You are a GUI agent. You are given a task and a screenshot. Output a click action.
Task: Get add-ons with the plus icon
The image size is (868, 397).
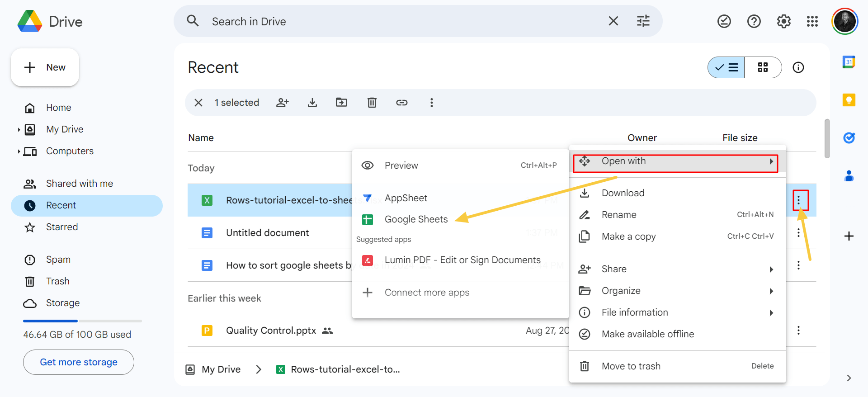849,236
